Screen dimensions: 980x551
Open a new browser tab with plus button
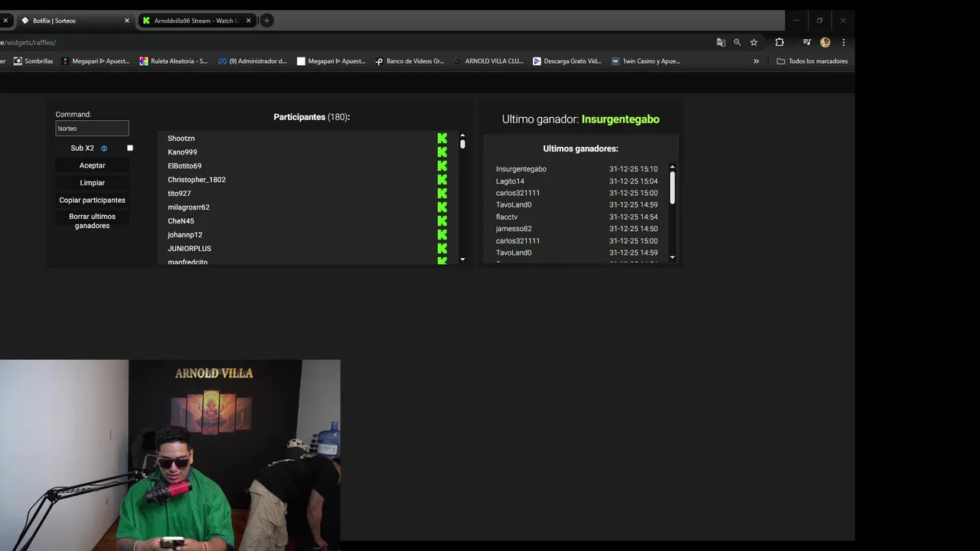pyautogui.click(x=266, y=21)
